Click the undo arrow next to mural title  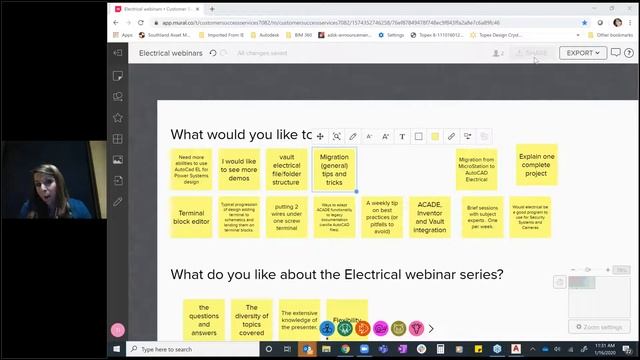point(213,53)
